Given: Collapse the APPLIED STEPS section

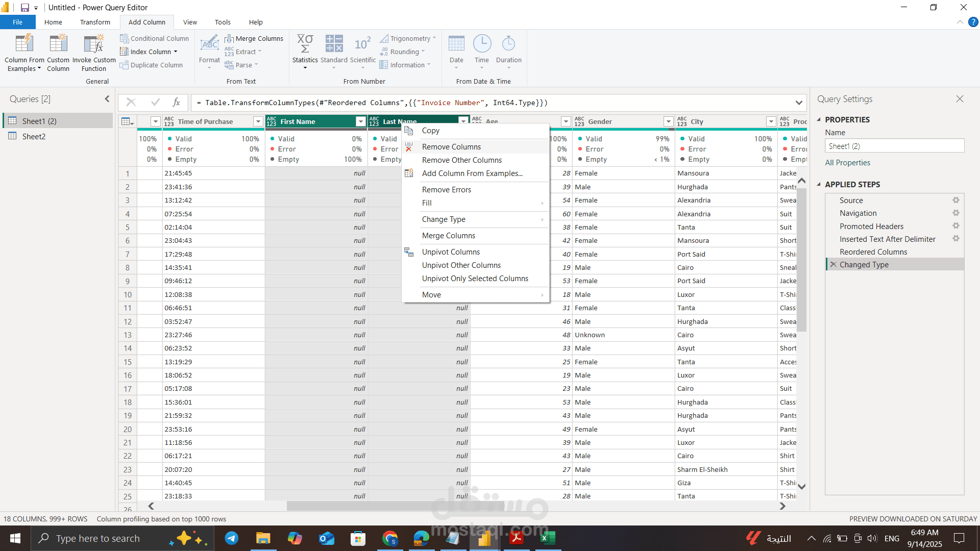Looking at the screenshot, I should pyautogui.click(x=819, y=185).
